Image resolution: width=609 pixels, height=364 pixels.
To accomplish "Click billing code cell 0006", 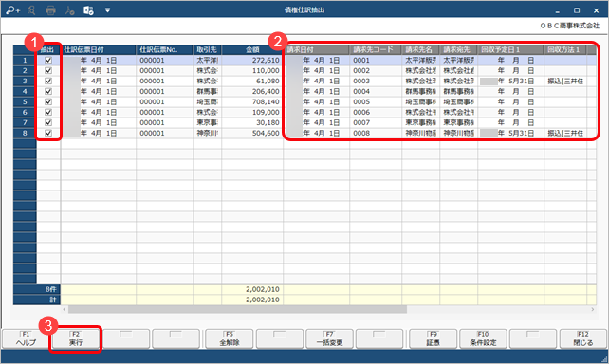I will coord(376,112).
